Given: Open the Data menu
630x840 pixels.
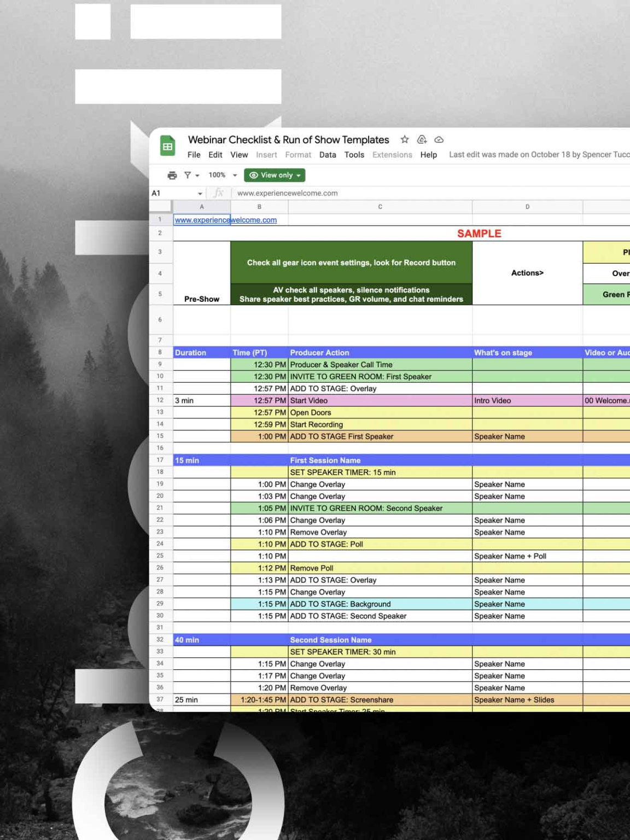Looking at the screenshot, I should coord(328,155).
